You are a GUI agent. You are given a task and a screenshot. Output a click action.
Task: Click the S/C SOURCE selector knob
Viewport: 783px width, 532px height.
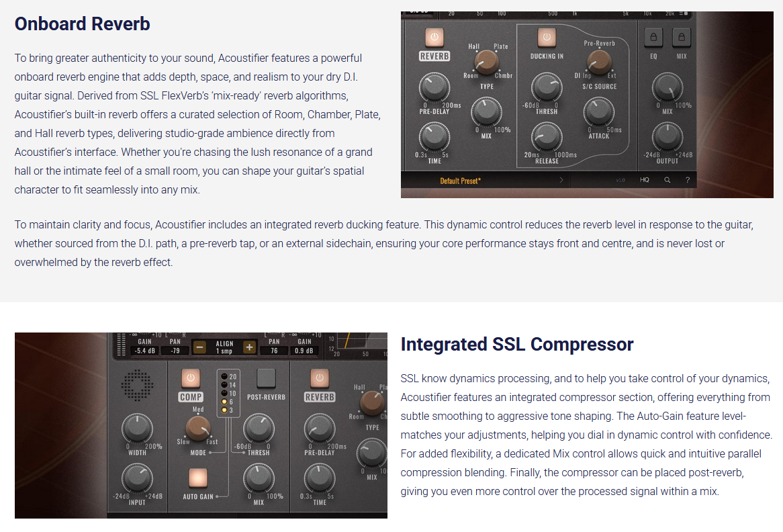pyautogui.click(x=599, y=62)
